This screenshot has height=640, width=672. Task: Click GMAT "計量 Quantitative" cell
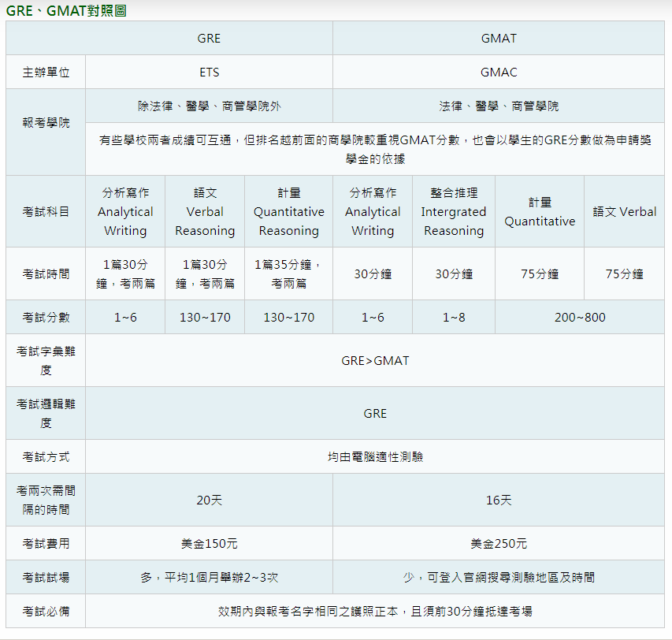[540, 211]
